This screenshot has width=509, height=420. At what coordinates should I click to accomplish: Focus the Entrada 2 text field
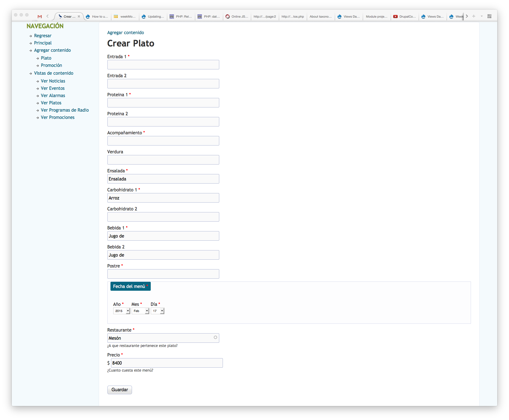click(x=163, y=84)
